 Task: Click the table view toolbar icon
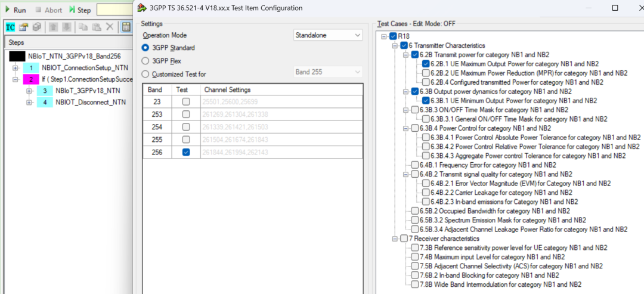tap(126, 27)
